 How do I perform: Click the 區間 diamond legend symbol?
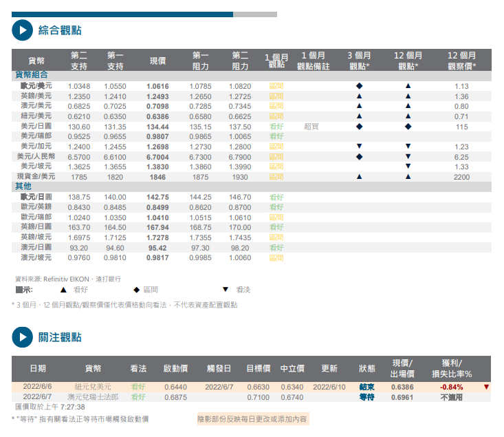pos(136,290)
